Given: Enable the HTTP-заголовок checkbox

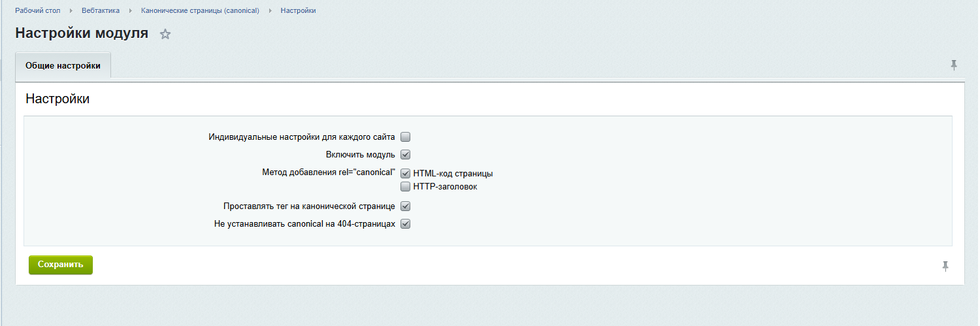Looking at the screenshot, I should 405,187.
